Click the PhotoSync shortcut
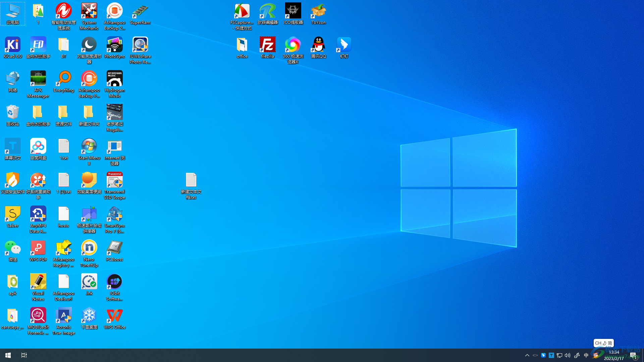This screenshot has width=644, height=362. tap(115, 48)
